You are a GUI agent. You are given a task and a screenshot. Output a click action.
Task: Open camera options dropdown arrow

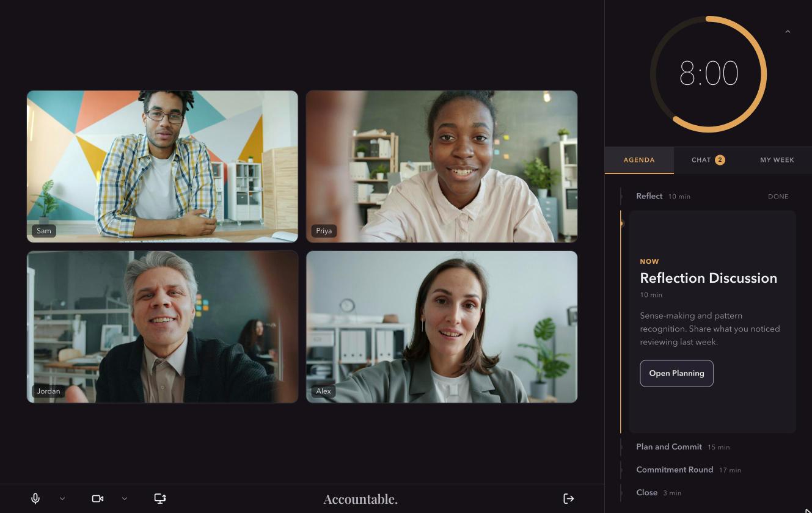125,498
